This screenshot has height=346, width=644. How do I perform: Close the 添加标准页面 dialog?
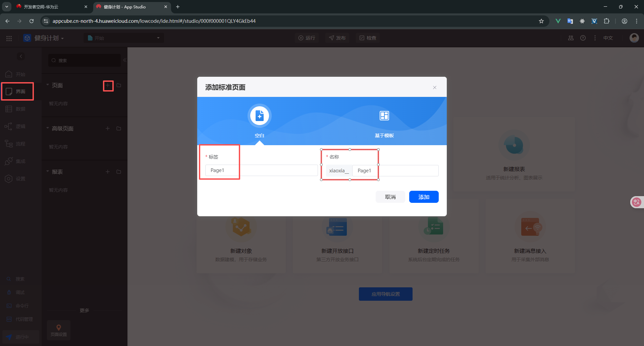435,88
